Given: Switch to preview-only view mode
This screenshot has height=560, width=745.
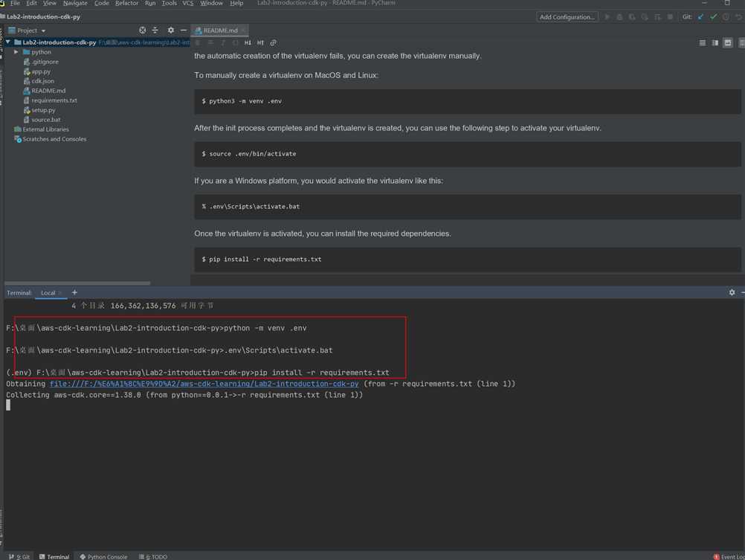Looking at the screenshot, I should pyautogui.click(x=728, y=43).
